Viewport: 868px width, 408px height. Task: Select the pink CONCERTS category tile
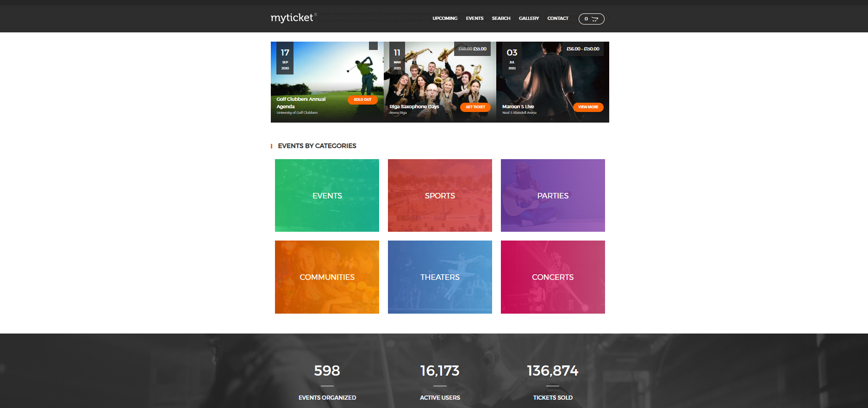pos(553,277)
